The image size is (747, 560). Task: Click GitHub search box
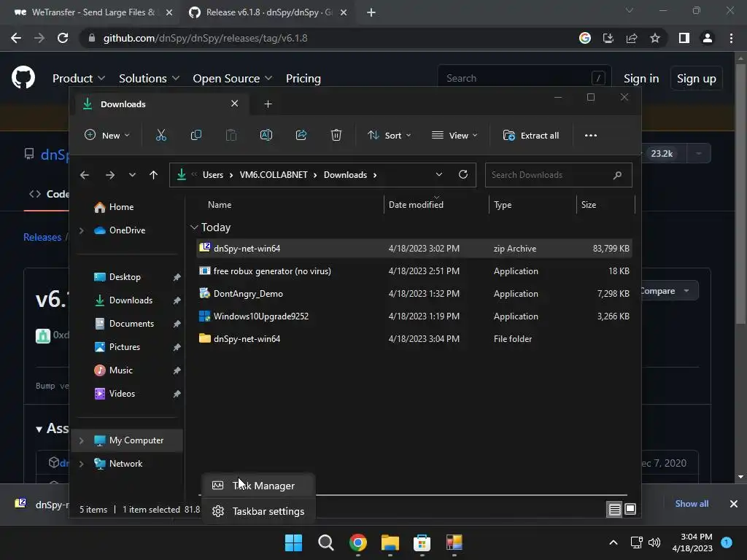[x=524, y=78]
